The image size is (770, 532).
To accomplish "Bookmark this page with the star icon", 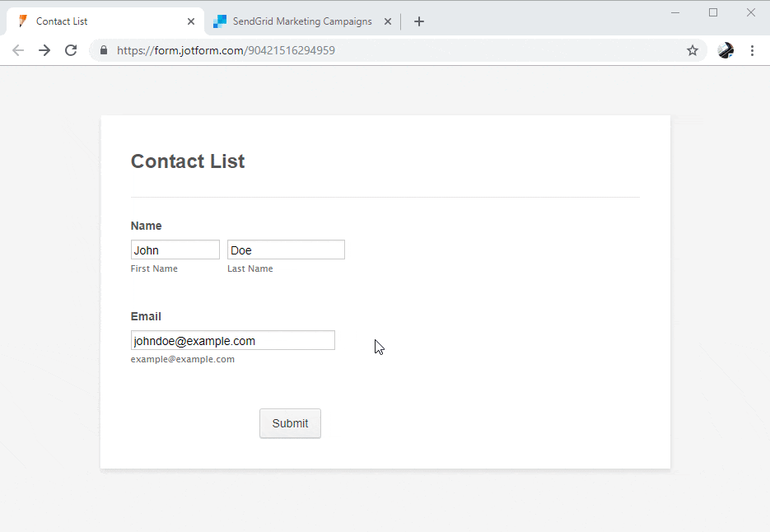I will point(693,50).
